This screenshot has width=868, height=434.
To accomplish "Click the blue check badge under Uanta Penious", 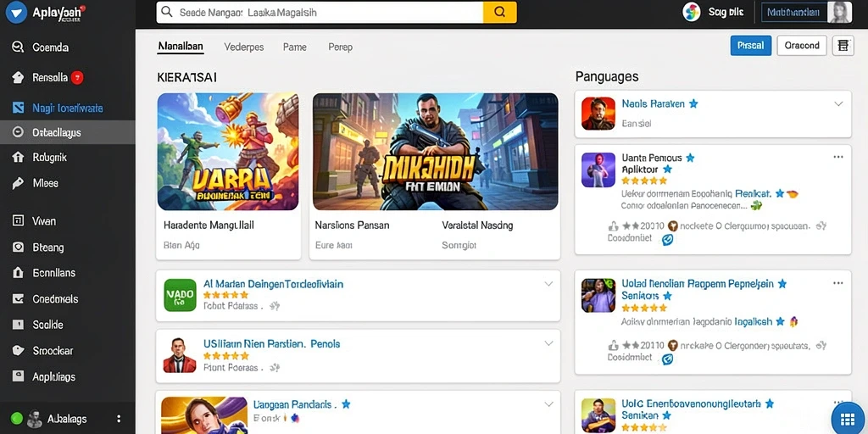I will pyautogui.click(x=668, y=239).
